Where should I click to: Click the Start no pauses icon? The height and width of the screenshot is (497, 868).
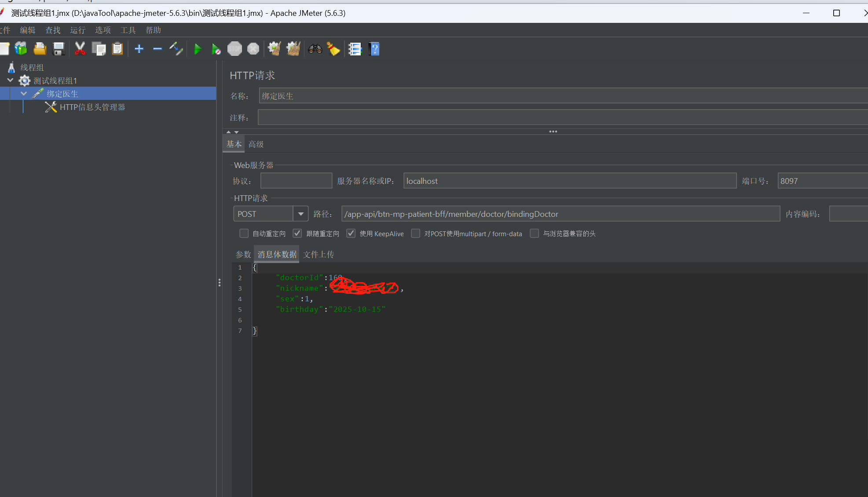pyautogui.click(x=216, y=49)
